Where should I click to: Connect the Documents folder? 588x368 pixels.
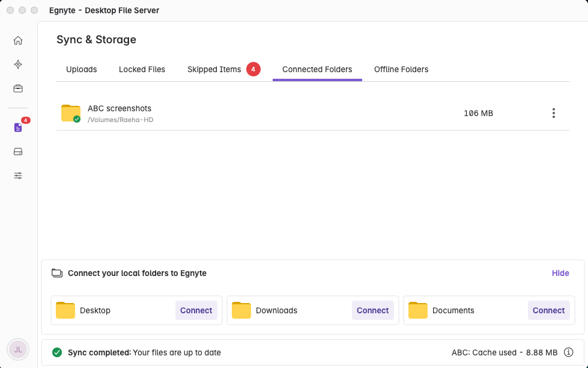548,310
